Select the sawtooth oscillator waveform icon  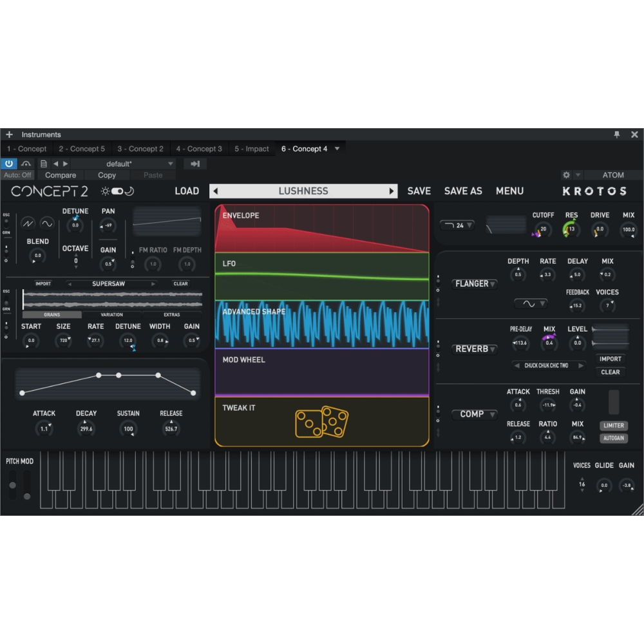coord(26,223)
